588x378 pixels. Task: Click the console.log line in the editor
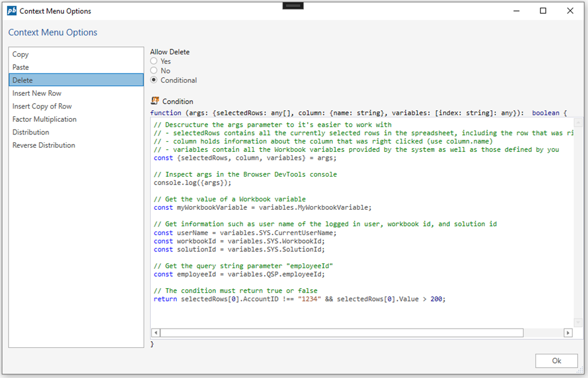[x=192, y=183]
